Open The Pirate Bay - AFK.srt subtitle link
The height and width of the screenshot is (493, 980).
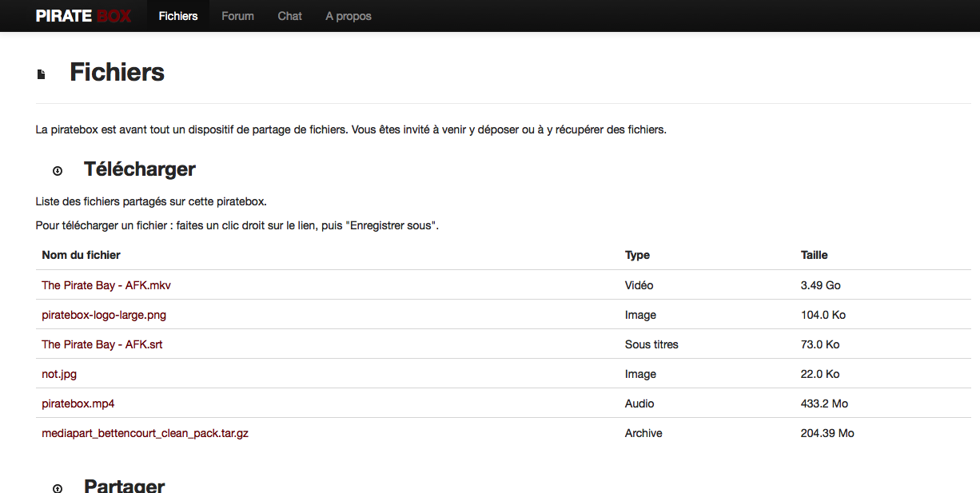click(x=102, y=344)
